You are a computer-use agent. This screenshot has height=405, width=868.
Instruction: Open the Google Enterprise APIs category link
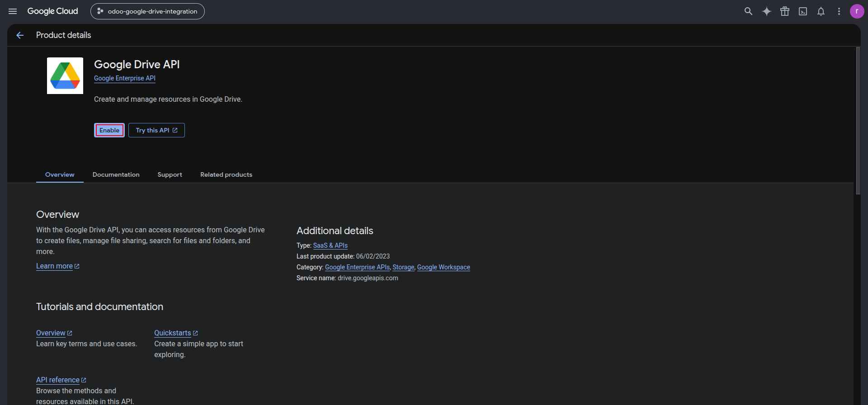pos(357,267)
